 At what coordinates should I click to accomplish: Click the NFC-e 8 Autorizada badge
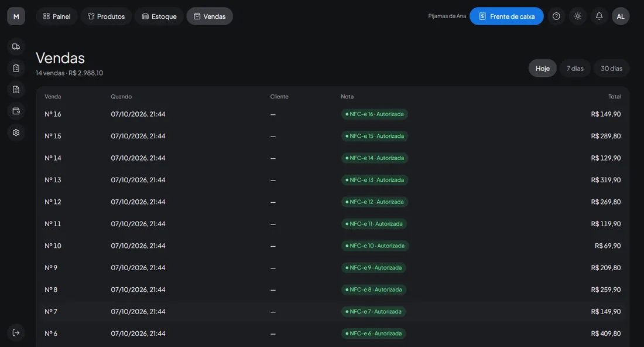pyautogui.click(x=374, y=290)
